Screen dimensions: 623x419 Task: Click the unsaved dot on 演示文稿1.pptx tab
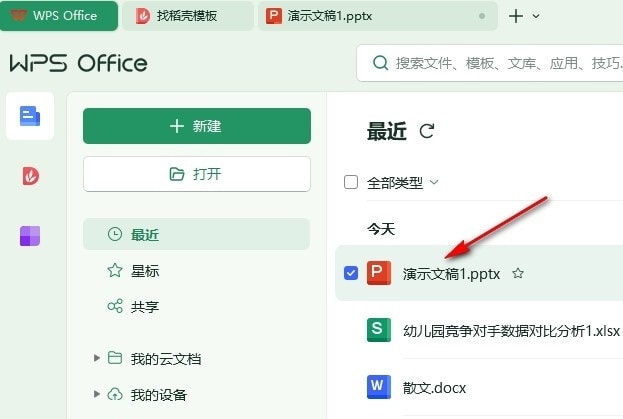tap(482, 16)
